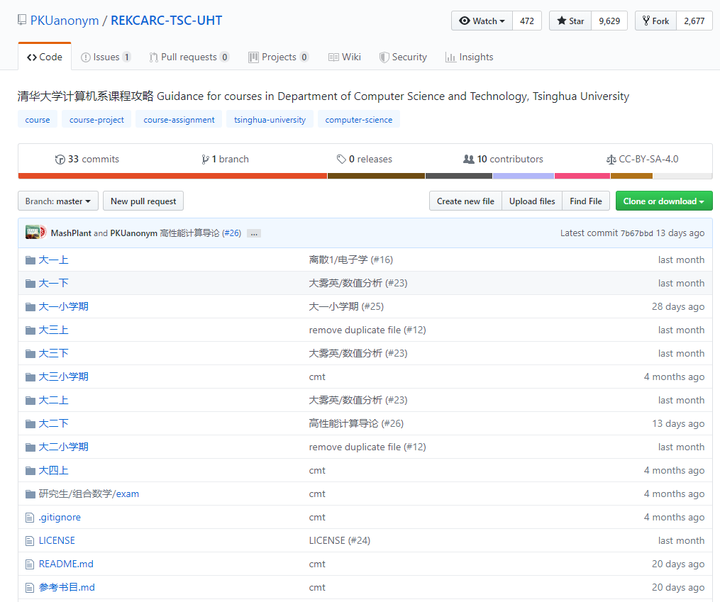Open the Issues tab
The image size is (720, 602).
106,57
